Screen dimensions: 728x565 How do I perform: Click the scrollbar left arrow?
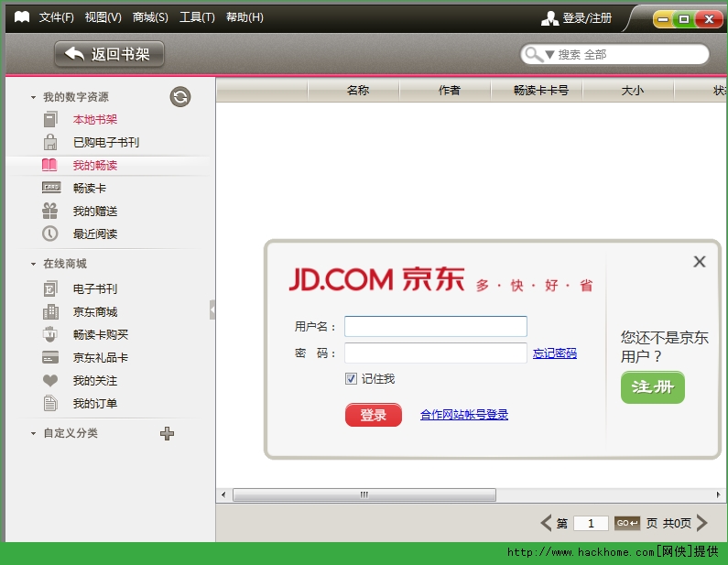coord(223,494)
